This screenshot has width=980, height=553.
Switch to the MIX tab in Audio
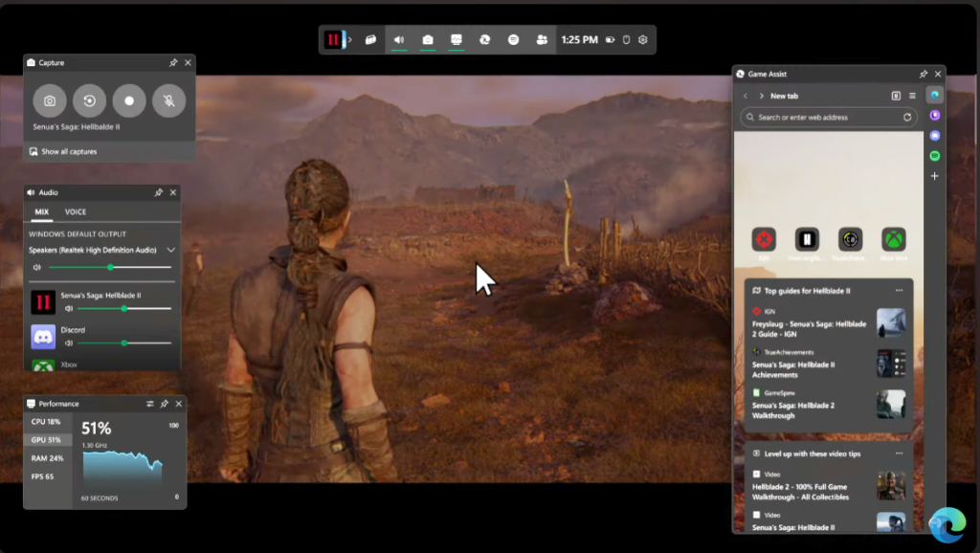coord(42,211)
